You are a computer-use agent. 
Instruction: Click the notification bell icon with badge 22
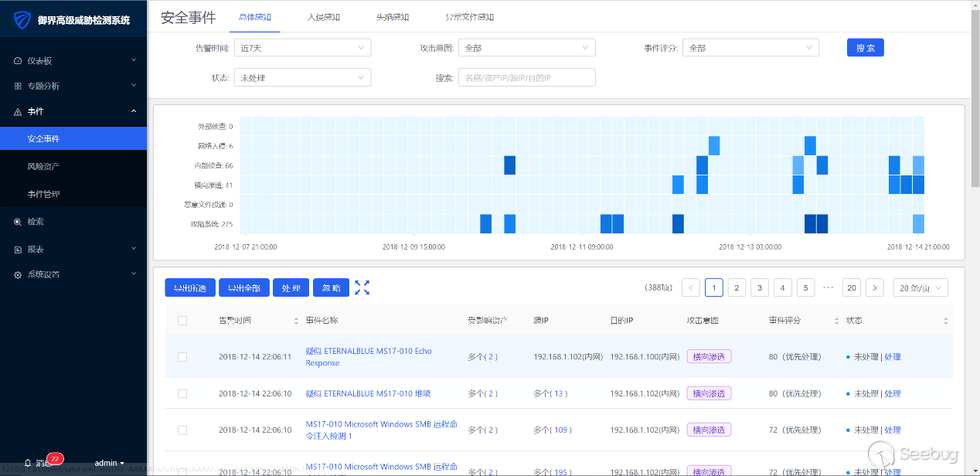(x=29, y=463)
